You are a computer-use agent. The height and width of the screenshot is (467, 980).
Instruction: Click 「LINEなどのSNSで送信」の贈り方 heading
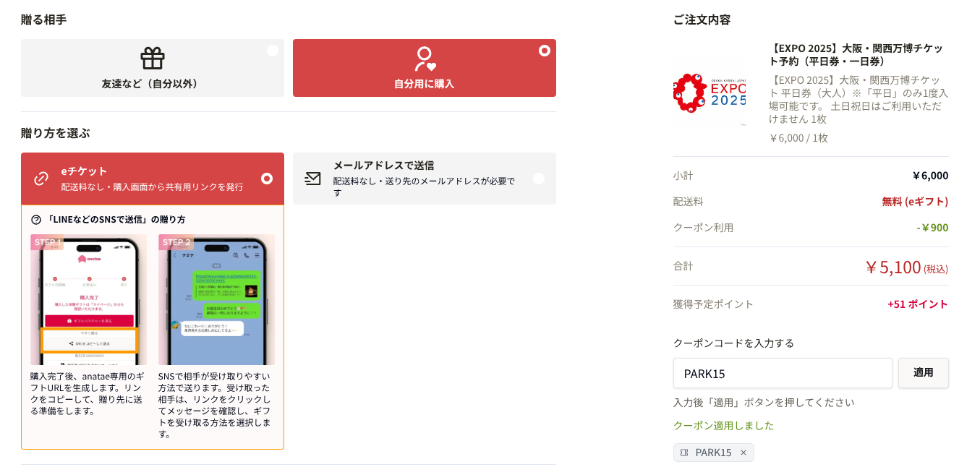[116, 220]
